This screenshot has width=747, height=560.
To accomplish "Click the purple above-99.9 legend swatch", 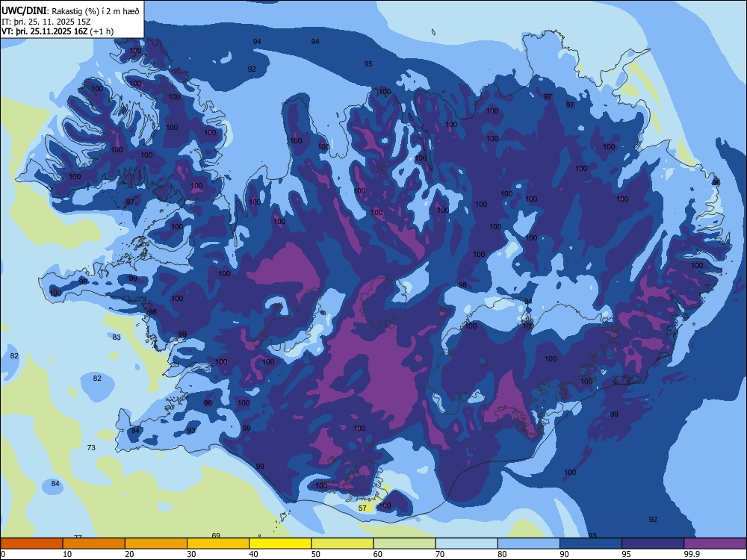I will point(715,544).
